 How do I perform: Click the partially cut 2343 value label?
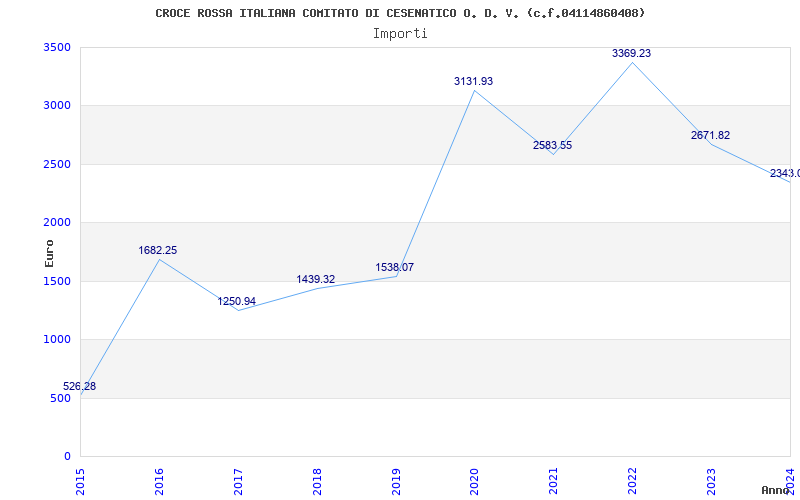pos(785,173)
